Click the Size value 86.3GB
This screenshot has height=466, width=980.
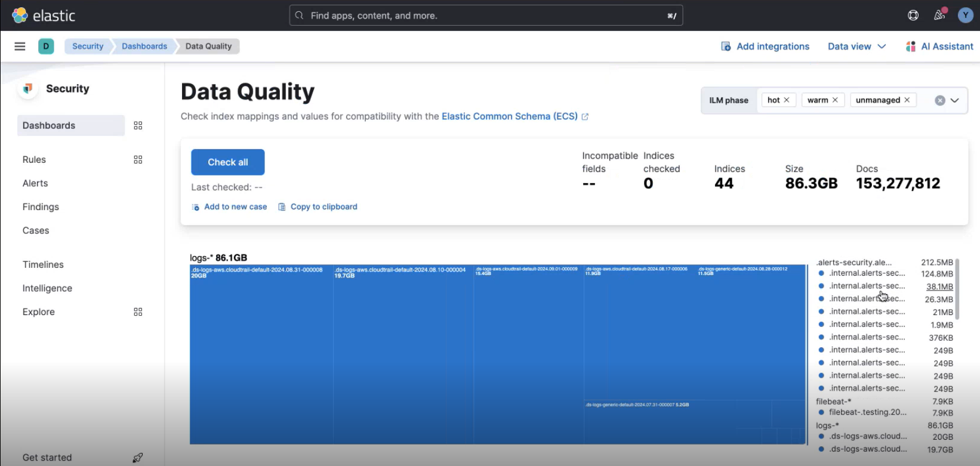coord(811,183)
